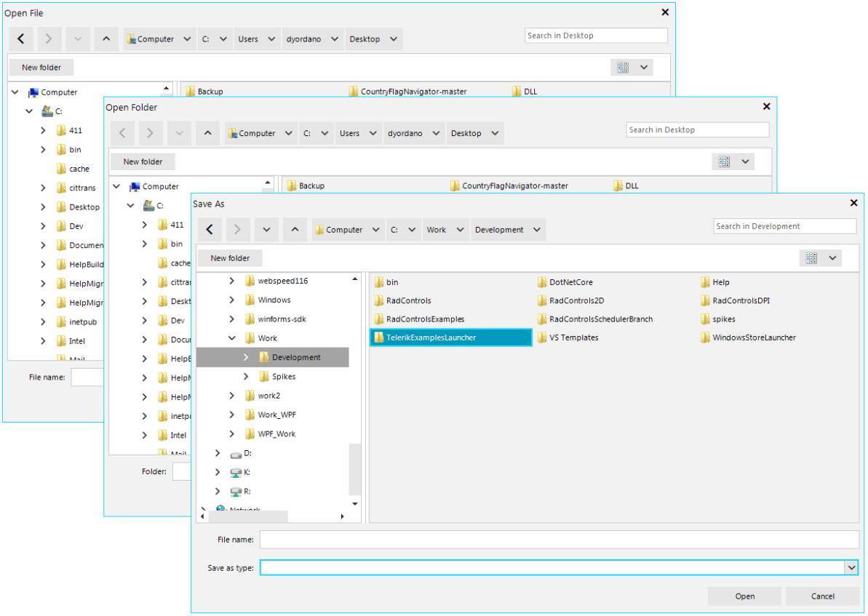The height and width of the screenshot is (616, 868).
Task: Click New folder in Save As dialog
Action: (x=230, y=258)
